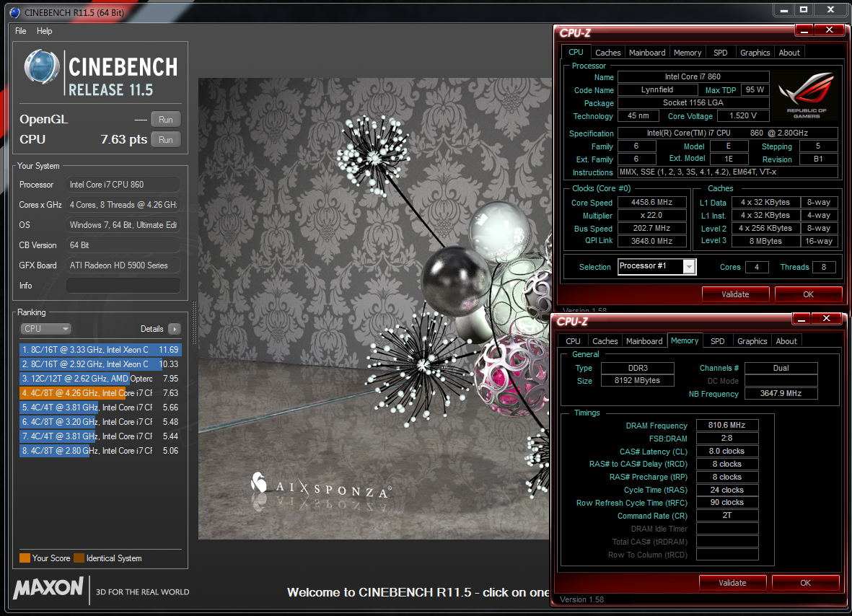Image resolution: width=852 pixels, height=616 pixels.
Task: Maximize the Cinebench window
Action: (804, 10)
